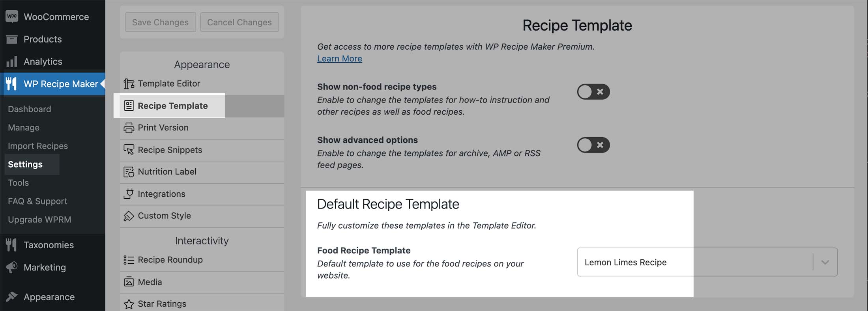This screenshot has width=868, height=311.
Task: Open the Analytics section
Action: pyautogui.click(x=43, y=61)
